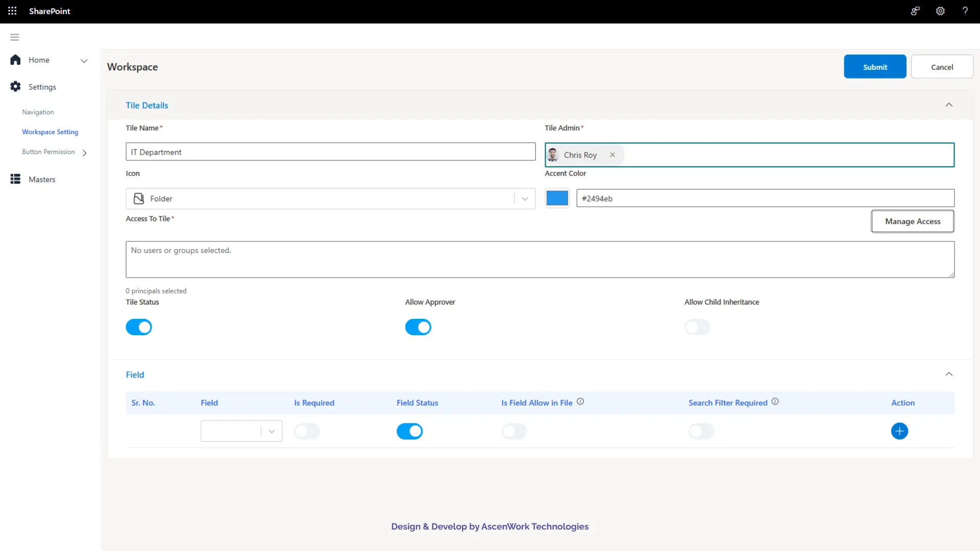Toggle the Allow Approver switch
This screenshot has width=980, height=551.
(x=418, y=327)
